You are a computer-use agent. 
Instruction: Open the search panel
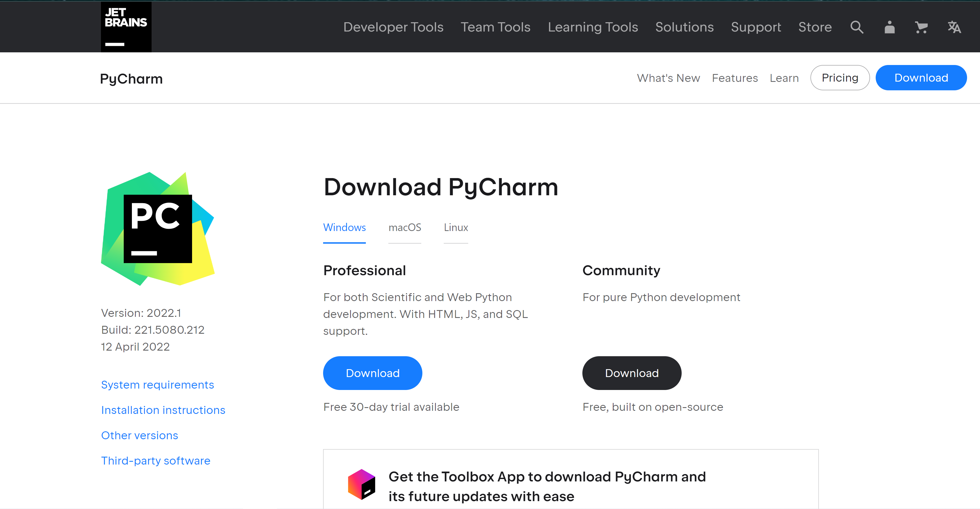pyautogui.click(x=857, y=27)
